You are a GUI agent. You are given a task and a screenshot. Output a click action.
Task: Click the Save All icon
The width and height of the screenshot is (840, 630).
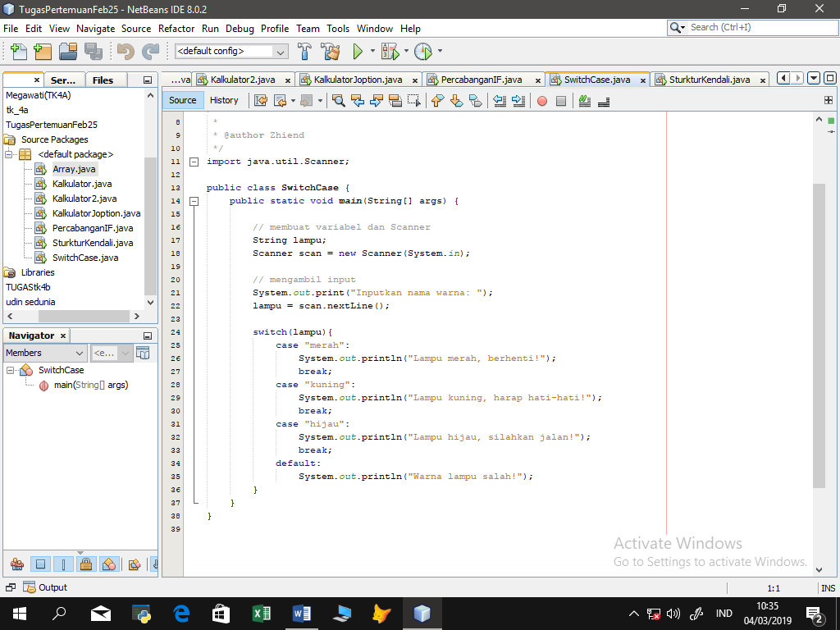(94, 52)
